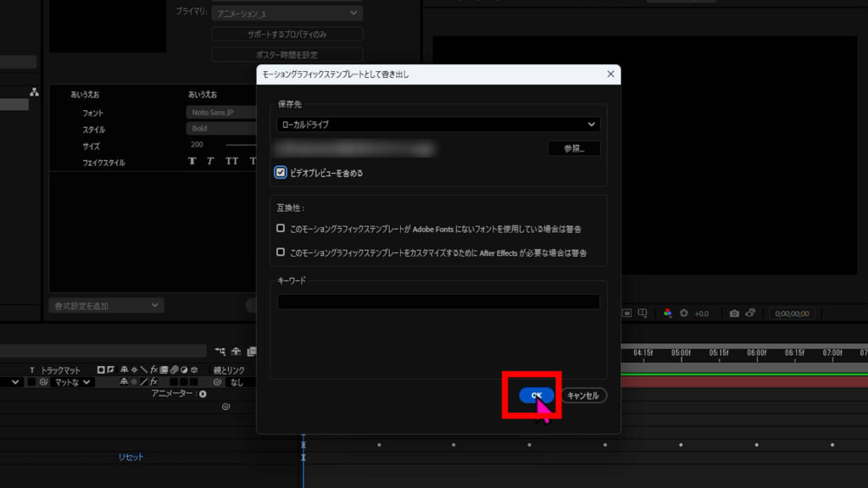
Task: Enable the After Effects required warning checkbox
Action: point(281,252)
